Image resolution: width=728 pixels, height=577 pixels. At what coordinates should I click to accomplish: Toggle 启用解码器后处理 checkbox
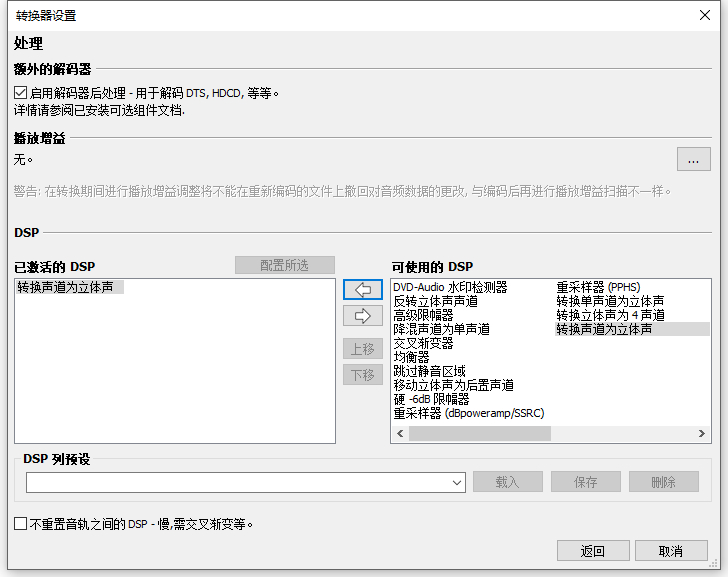(x=20, y=93)
